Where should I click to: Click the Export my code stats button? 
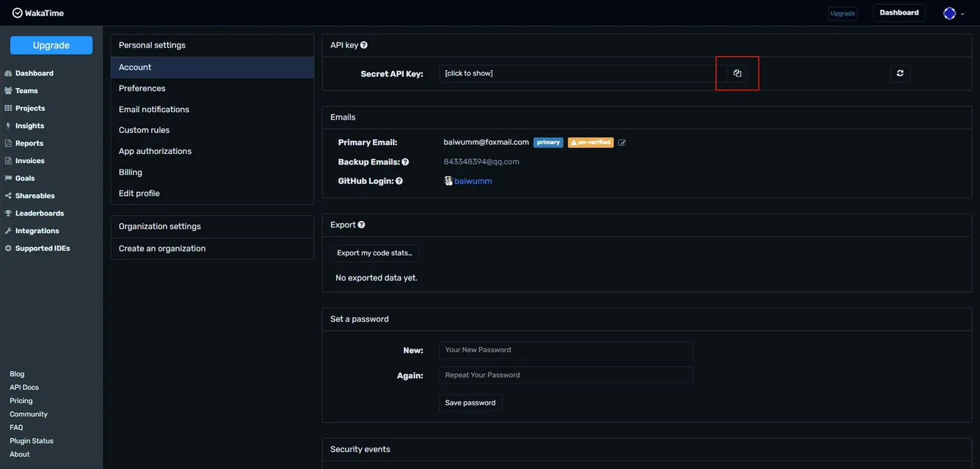[x=374, y=253]
